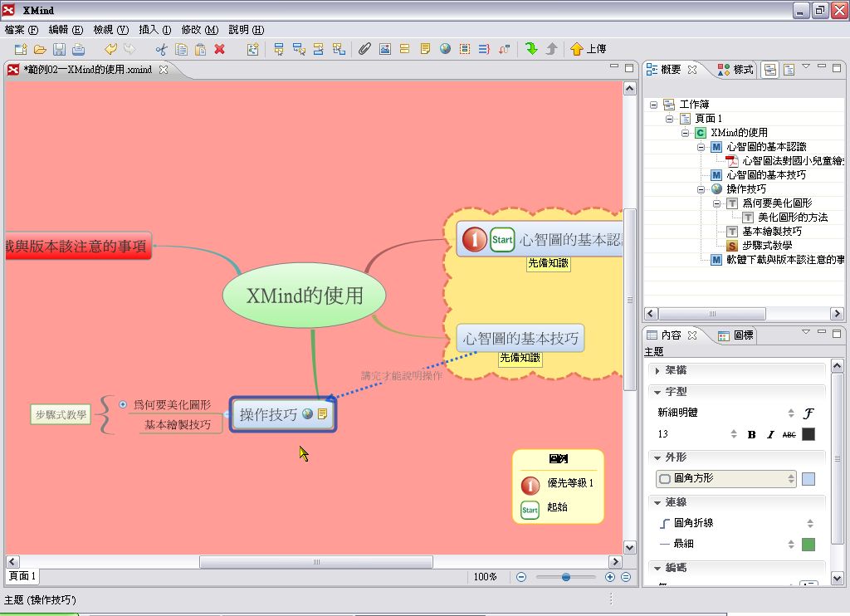Expand the 架構 section
Screen dimensions: 850x616
point(657,370)
